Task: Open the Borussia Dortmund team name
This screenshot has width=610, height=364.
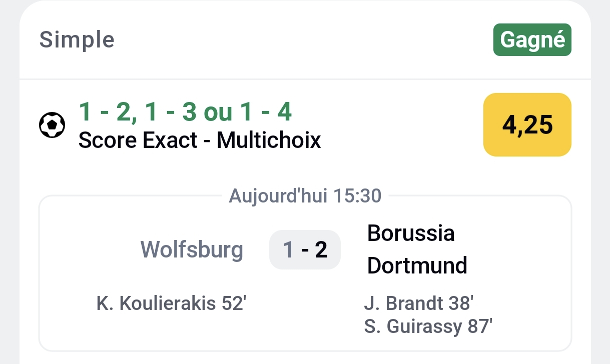Action: [417, 249]
